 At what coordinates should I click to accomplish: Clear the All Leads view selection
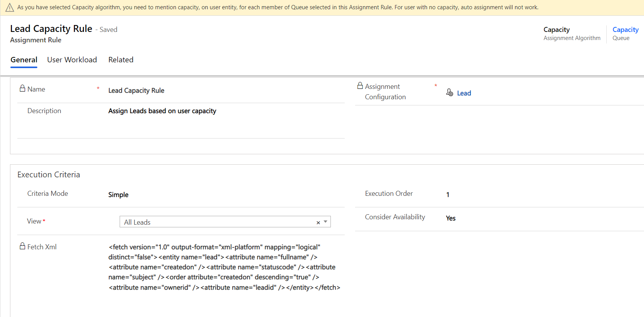pyautogui.click(x=318, y=222)
